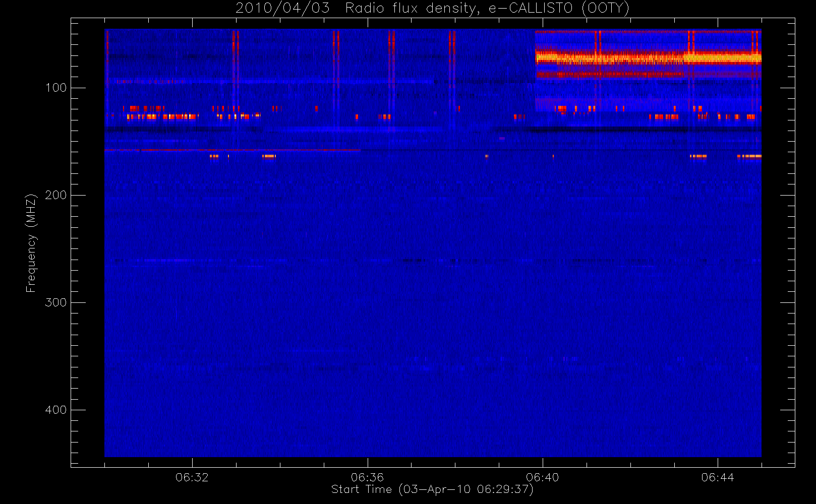Click the 400 frequency tick label
This screenshot has width=816, height=504.
(56, 410)
